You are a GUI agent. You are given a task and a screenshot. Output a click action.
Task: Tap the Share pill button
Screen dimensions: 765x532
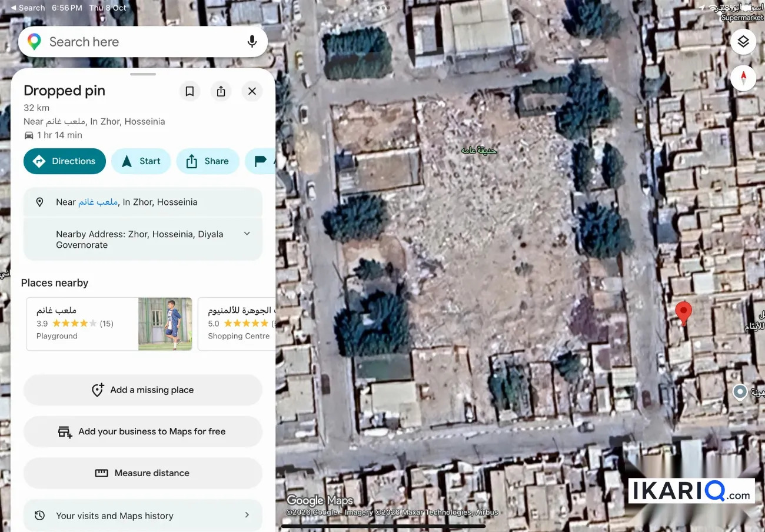208,161
